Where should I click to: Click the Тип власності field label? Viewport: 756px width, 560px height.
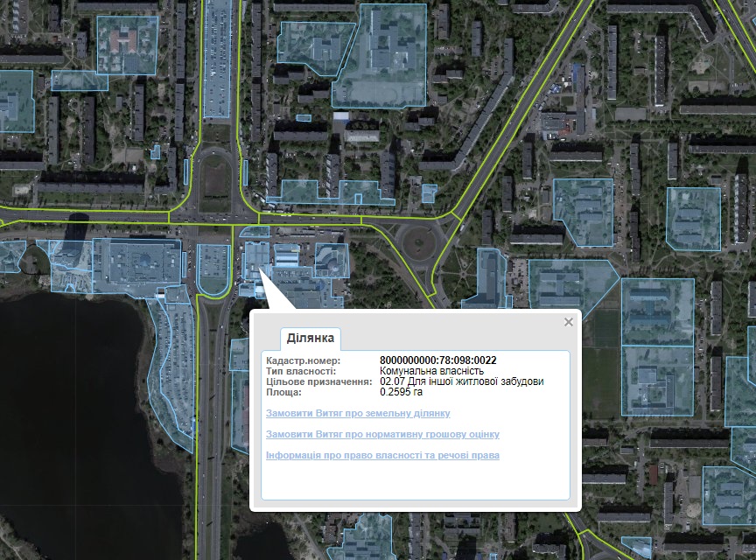coord(301,371)
